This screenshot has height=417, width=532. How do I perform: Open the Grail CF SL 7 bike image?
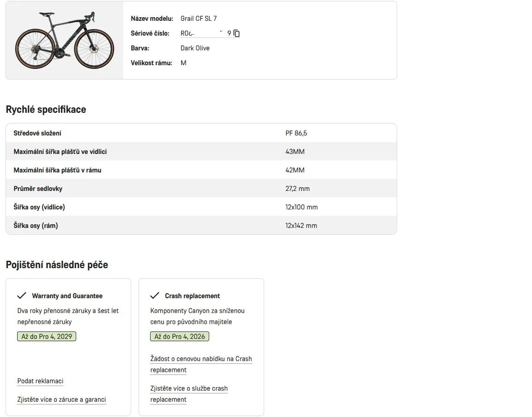point(65,40)
